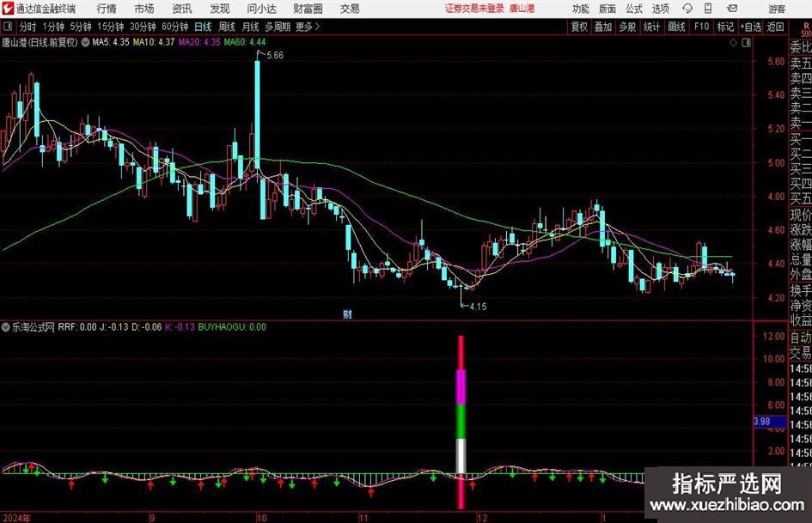This screenshot has width=812, height=523.
Task: Open the 选项 options menu
Action: tap(660, 9)
